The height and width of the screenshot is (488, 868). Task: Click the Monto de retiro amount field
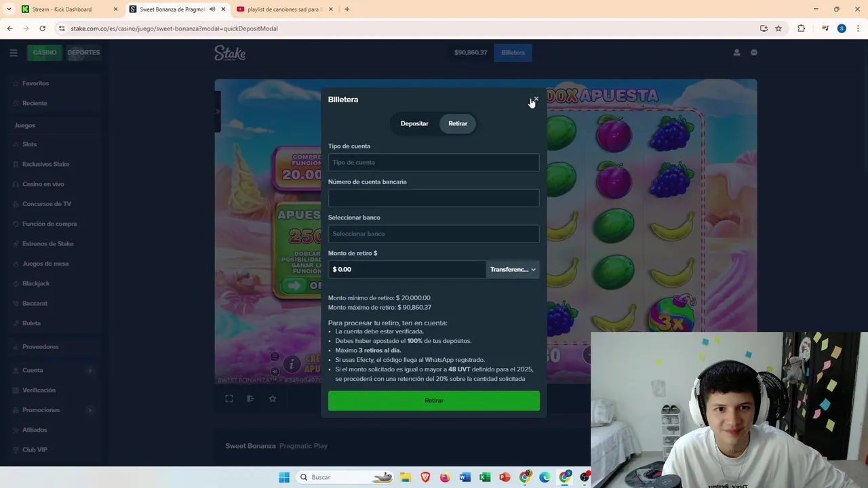coord(407,269)
